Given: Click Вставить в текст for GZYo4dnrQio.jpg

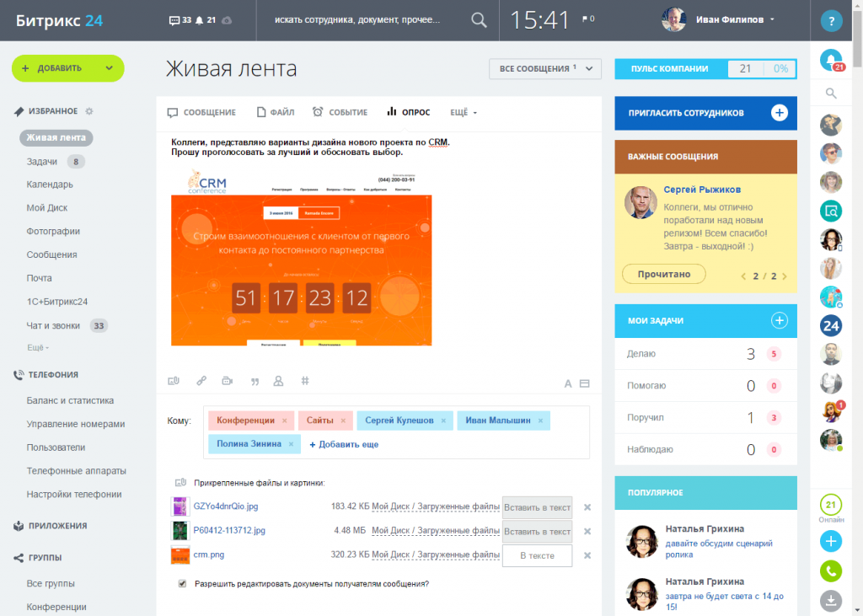Looking at the screenshot, I should 537,507.
